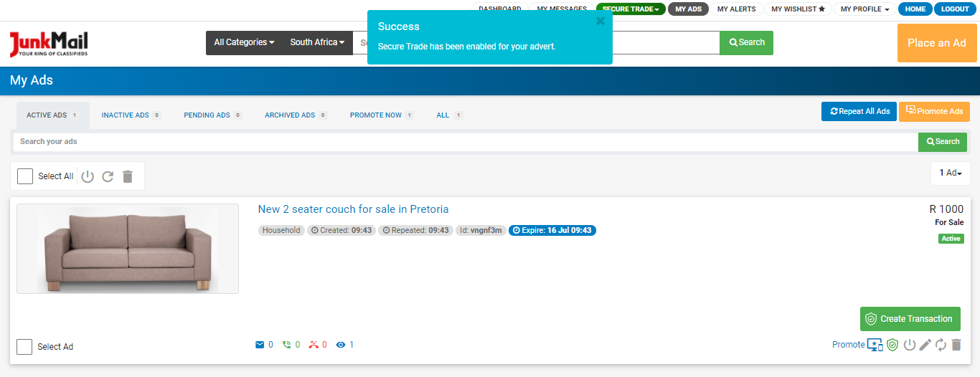
Task: Open the All Categories dropdown
Action: [244, 42]
